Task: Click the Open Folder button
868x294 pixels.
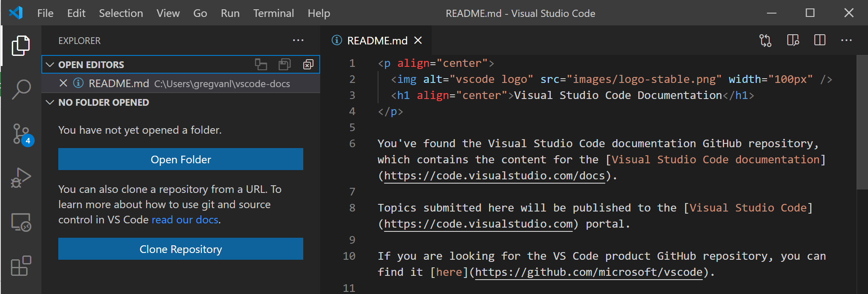Action: 181,159
